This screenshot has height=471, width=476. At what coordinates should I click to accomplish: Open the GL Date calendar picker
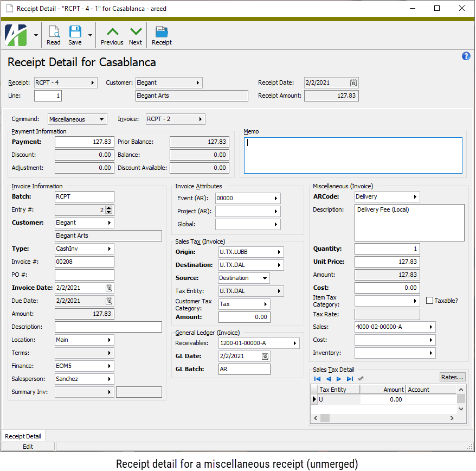click(265, 357)
